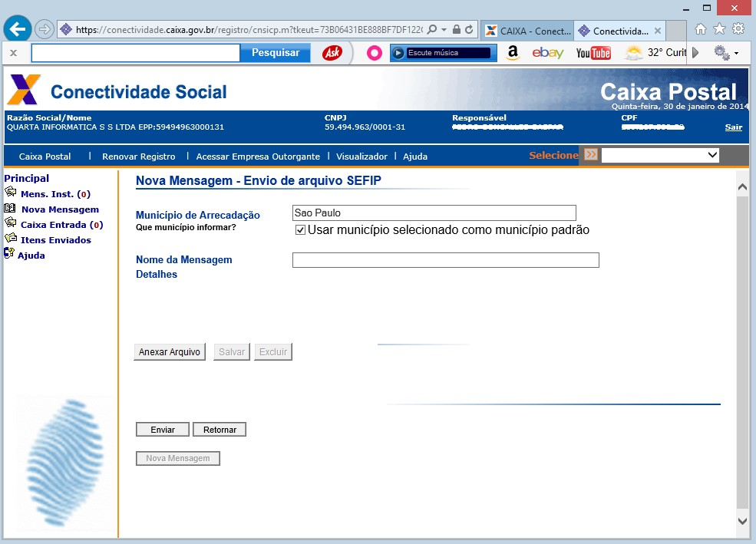The width and height of the screenshot is (756, 544).
Task: Open Acessar Empresa Outorgante menu
Action: point(258,157)
